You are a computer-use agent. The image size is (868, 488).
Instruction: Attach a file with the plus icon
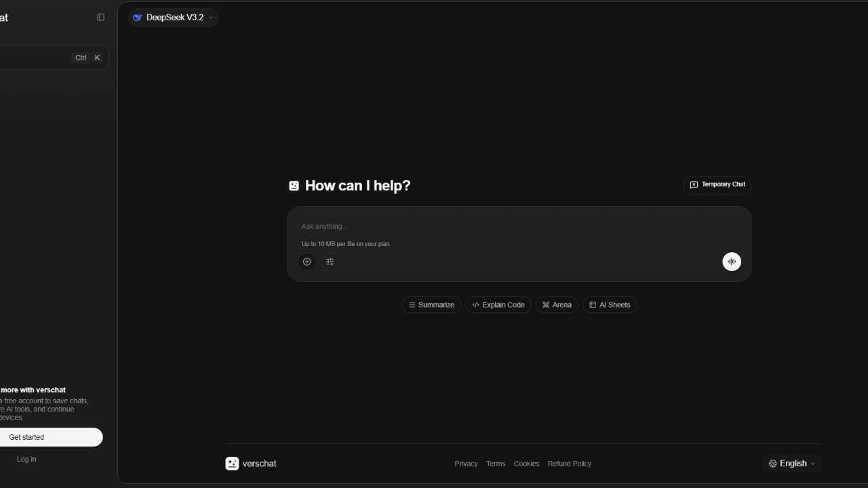[307, 262]
